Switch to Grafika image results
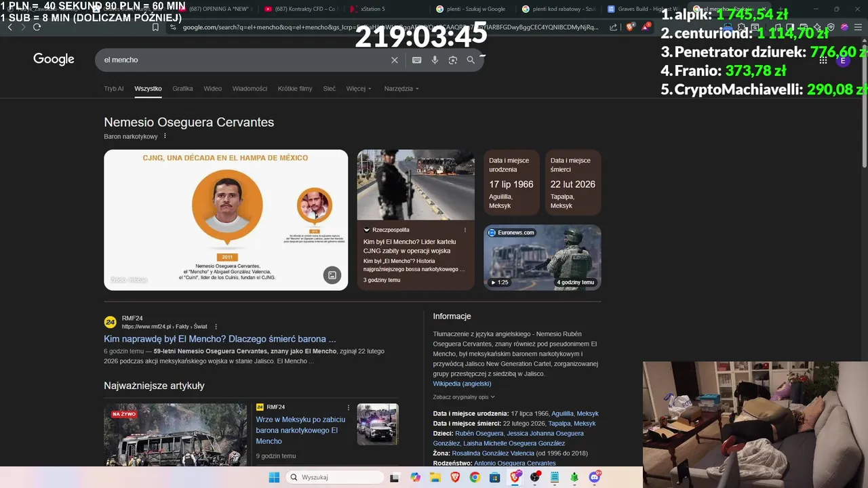 pyautogui.click(x=182, y=89)
